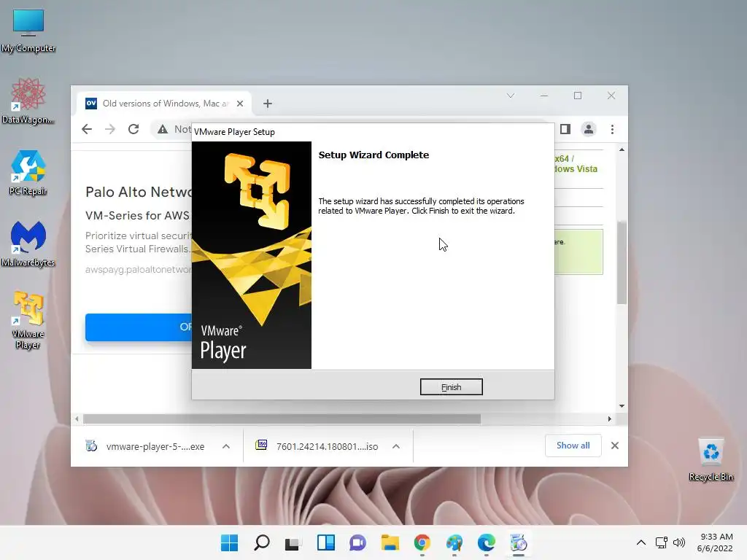
Task: Click scroll up arrow in Chrome page
Action: 622,149
